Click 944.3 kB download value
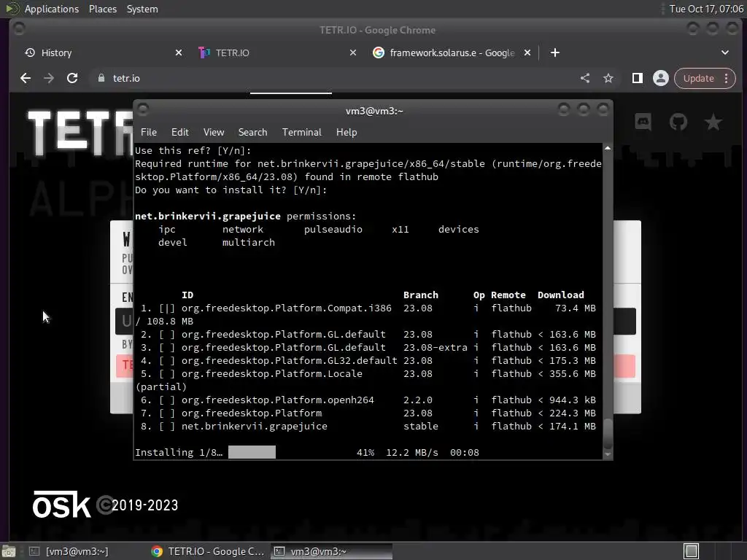Screen dimensions: 747x560 coord(573,400)
